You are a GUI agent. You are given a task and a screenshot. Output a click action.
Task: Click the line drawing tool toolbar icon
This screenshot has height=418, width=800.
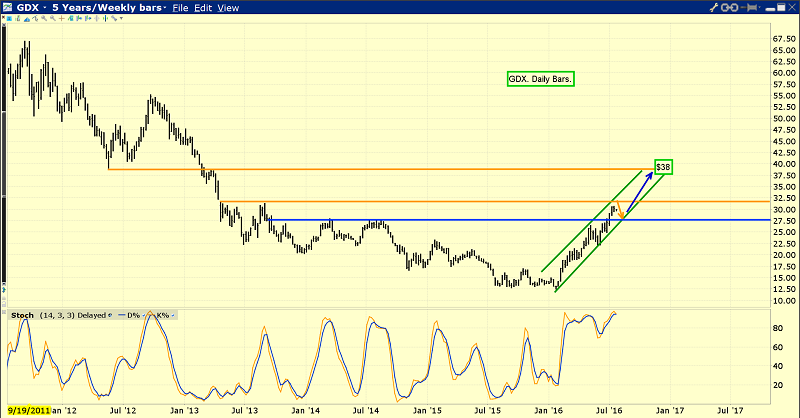pos(35,18)
